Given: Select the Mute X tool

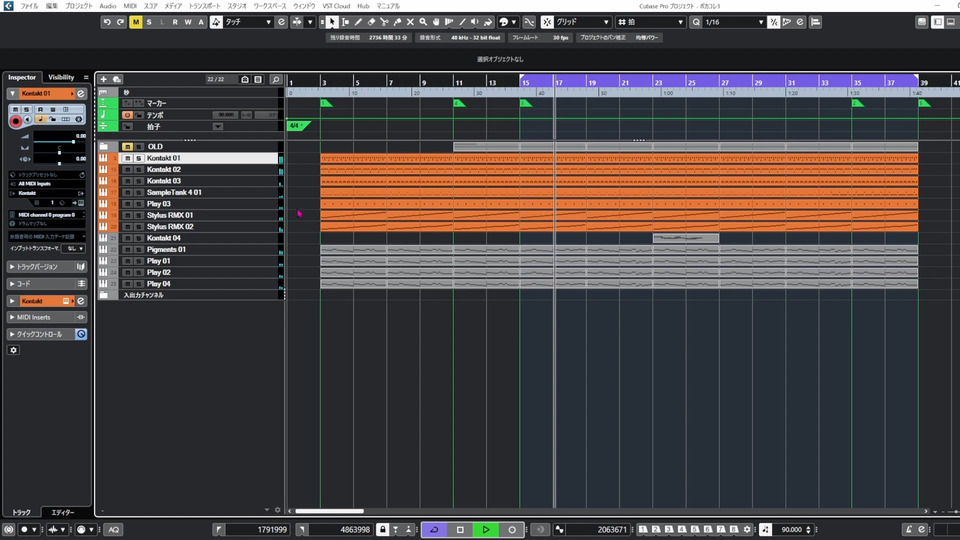Looking at the screenshot, I should [x=410, y=22].
